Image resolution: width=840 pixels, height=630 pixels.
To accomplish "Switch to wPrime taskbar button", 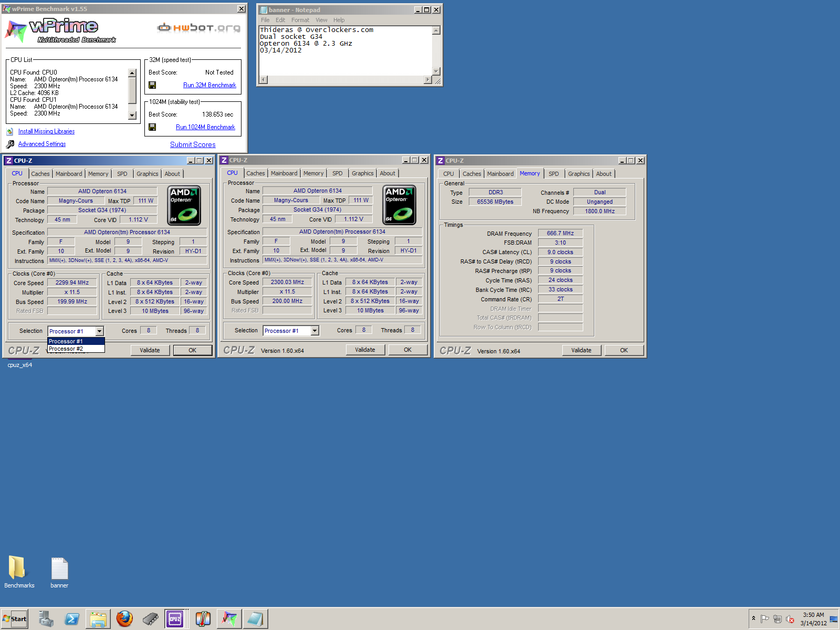I will point(229,619).
